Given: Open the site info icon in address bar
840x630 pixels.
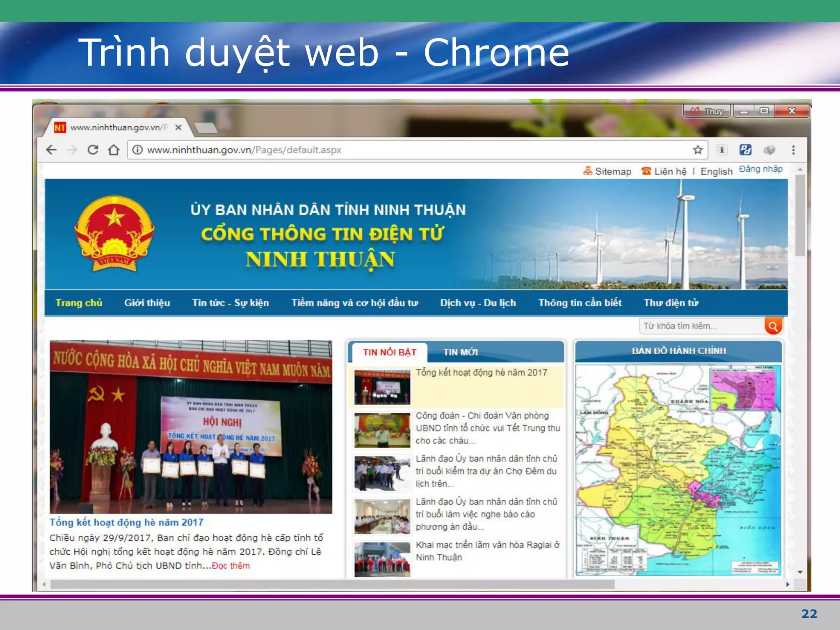Looking at the screenshot, I should (138, 150).
